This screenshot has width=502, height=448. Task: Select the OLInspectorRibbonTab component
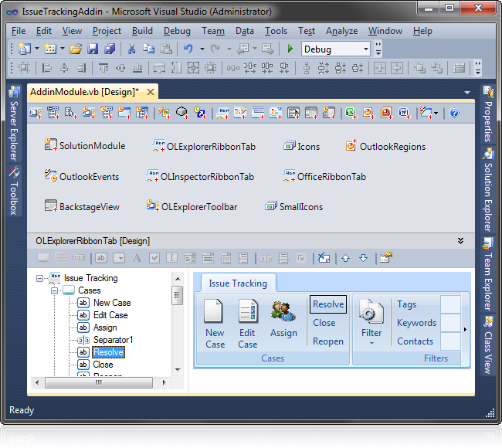click(200, 176)
